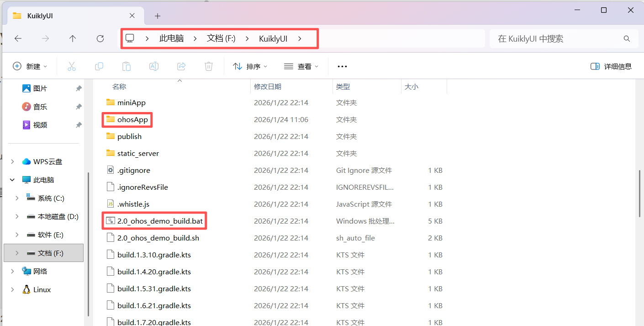
Task: Expand the WPS云盘 tree node
Action: (x=12, y=161)
